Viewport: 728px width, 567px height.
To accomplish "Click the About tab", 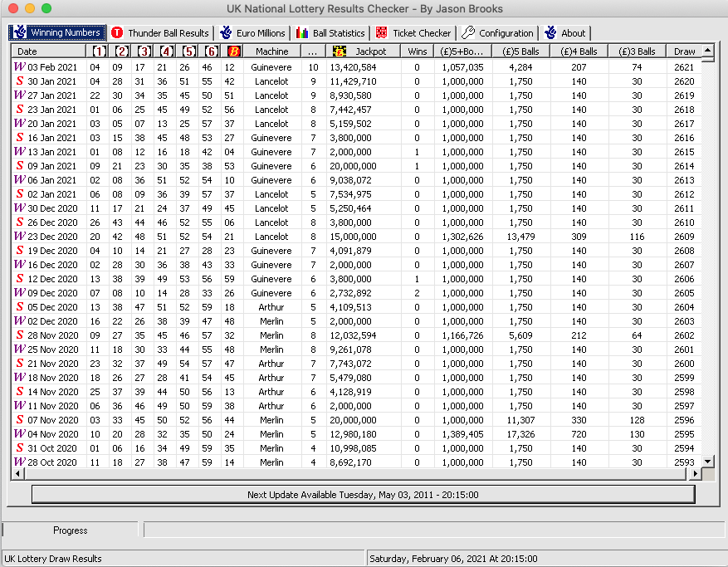I will pos(565,33).
